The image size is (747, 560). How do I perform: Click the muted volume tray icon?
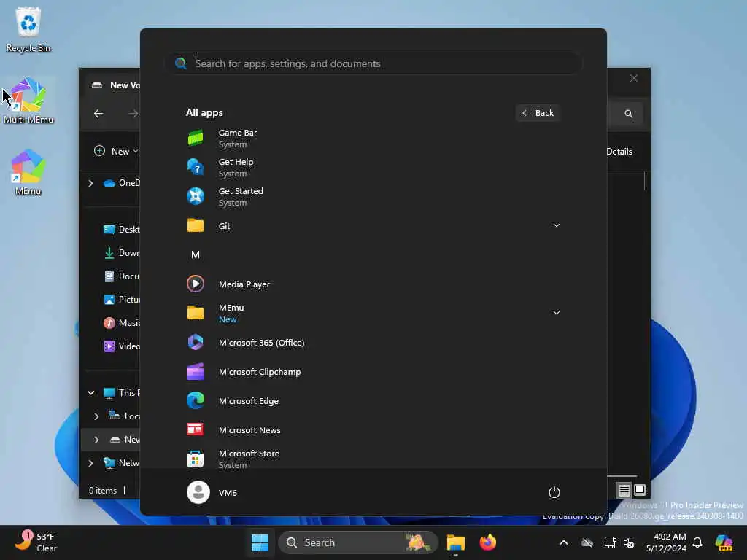(x=629, y=542)
